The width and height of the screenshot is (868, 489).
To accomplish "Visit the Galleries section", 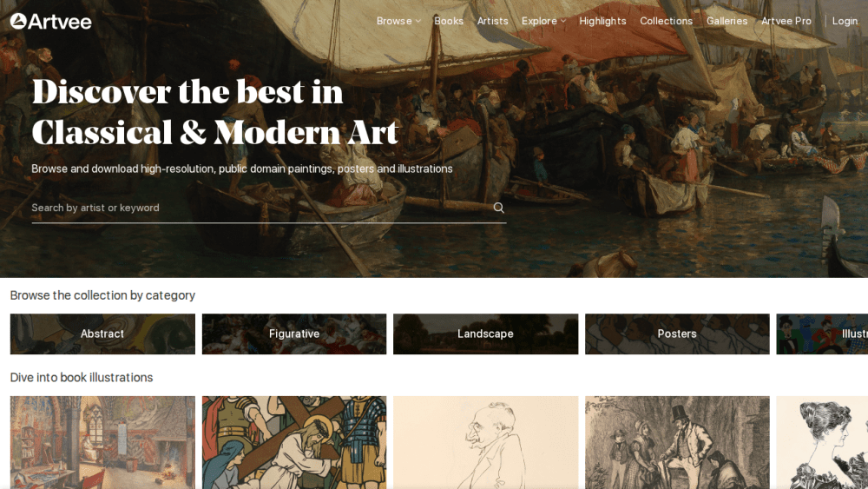I will click(x=727, y=21).
